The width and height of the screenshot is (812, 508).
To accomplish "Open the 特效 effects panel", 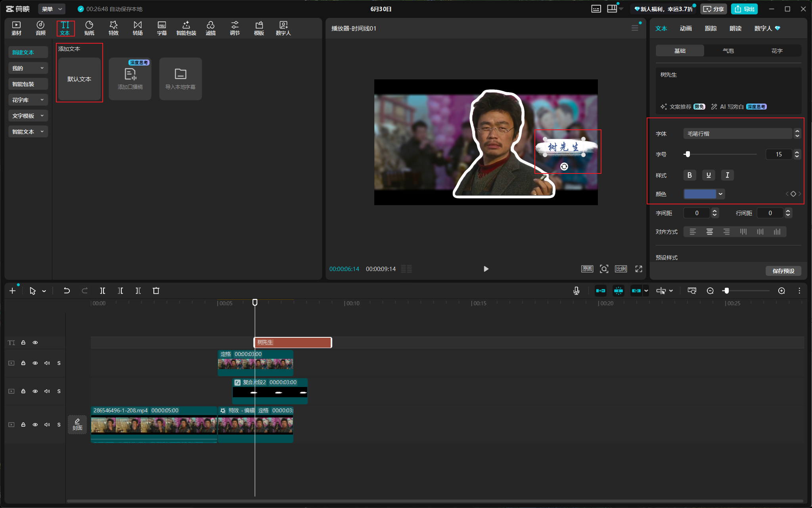I will point(113,28).
